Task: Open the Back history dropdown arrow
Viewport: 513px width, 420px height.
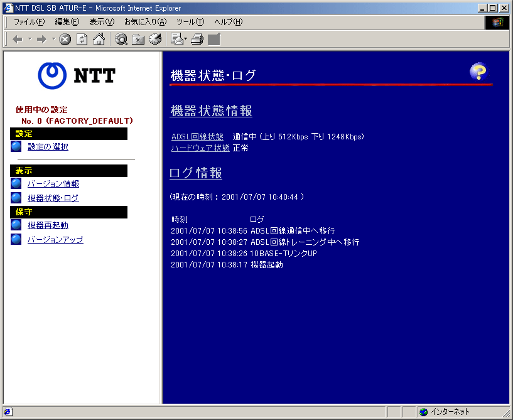Action: pos(30,39)
